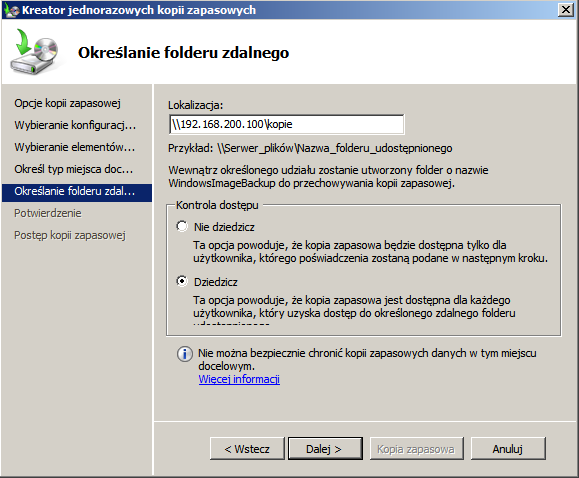Click the 'Potwierdzenie' step in sidebar

pos(48,213)
